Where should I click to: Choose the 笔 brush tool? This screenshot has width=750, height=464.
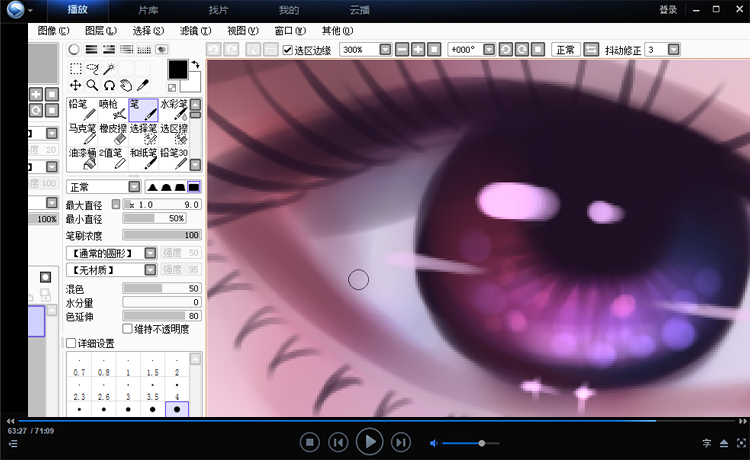coord(143,110)
